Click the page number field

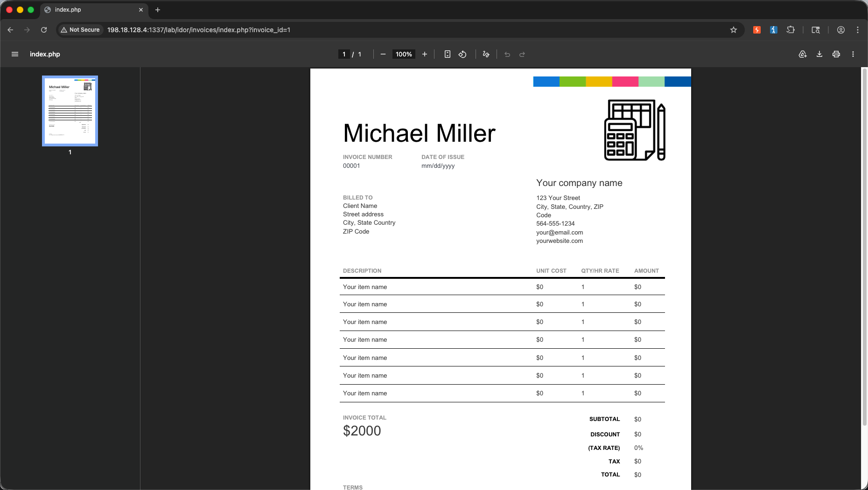point(344,54)
